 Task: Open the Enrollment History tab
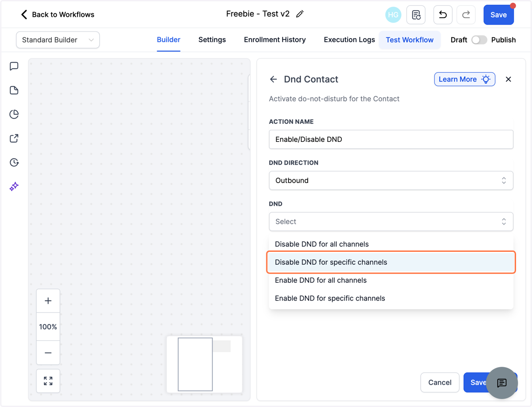pyautogui.click(x=275, y=40)
